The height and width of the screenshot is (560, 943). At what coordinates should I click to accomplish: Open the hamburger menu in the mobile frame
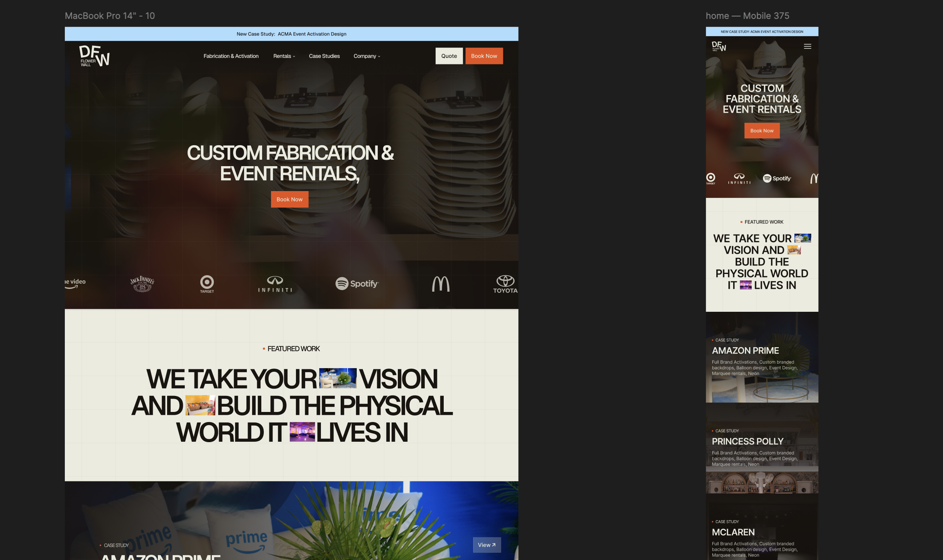point(807,47)
